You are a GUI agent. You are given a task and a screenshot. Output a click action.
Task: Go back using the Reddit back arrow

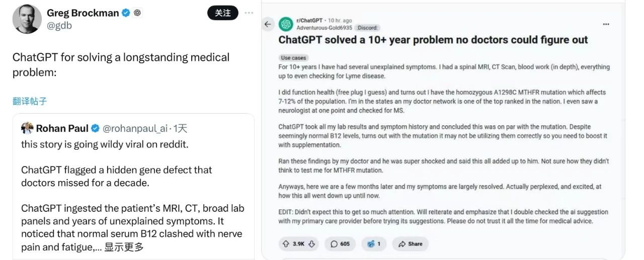(x=268, y=24)
